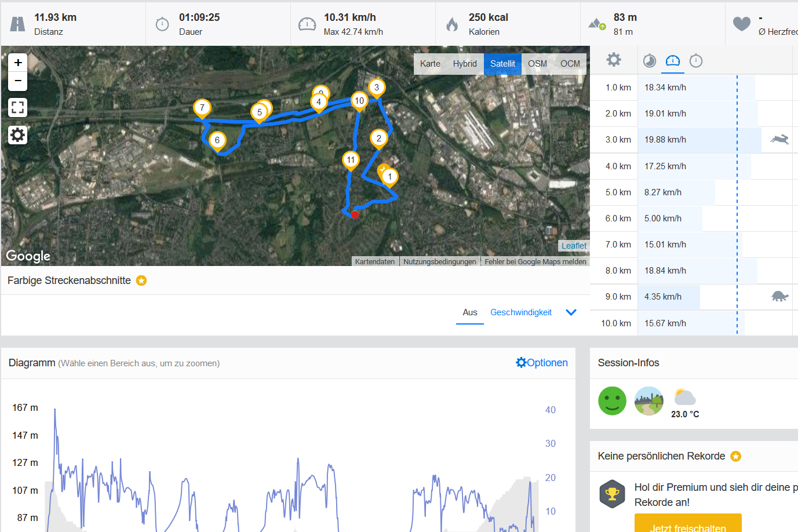Click kilometer marker 3 on map

tap(377, 88)
